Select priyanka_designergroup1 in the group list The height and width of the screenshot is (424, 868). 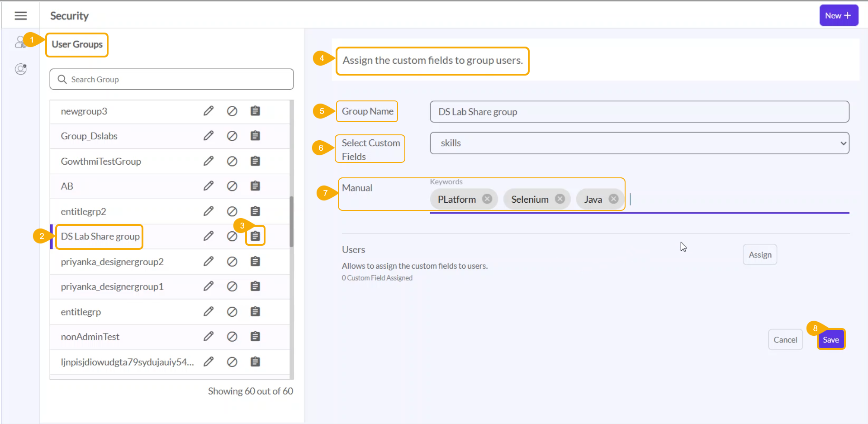pyautogui.click(x=112, y=286)
